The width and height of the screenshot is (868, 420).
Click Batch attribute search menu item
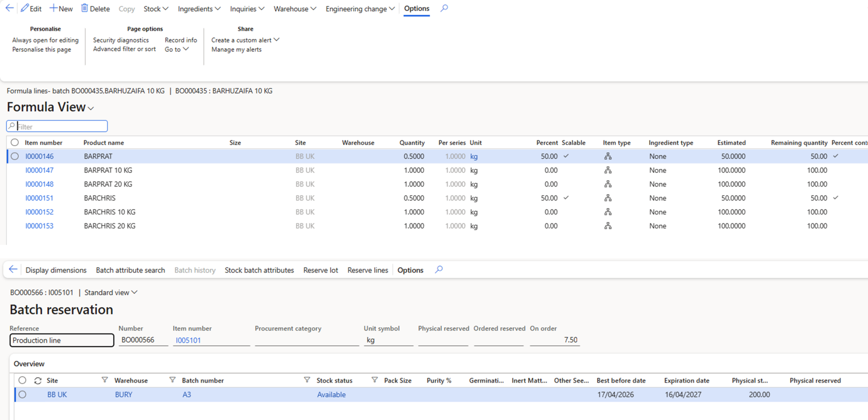(x=131, y=270)
